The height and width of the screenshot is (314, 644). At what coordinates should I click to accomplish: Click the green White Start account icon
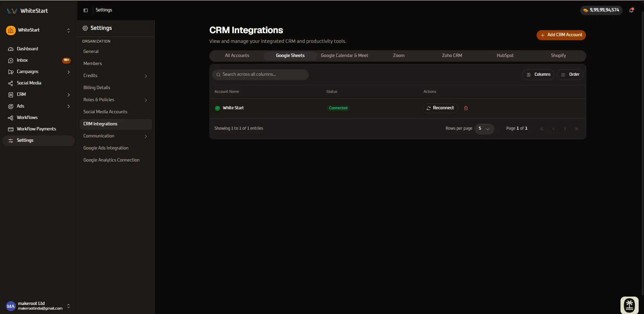(x=217, y=108)
